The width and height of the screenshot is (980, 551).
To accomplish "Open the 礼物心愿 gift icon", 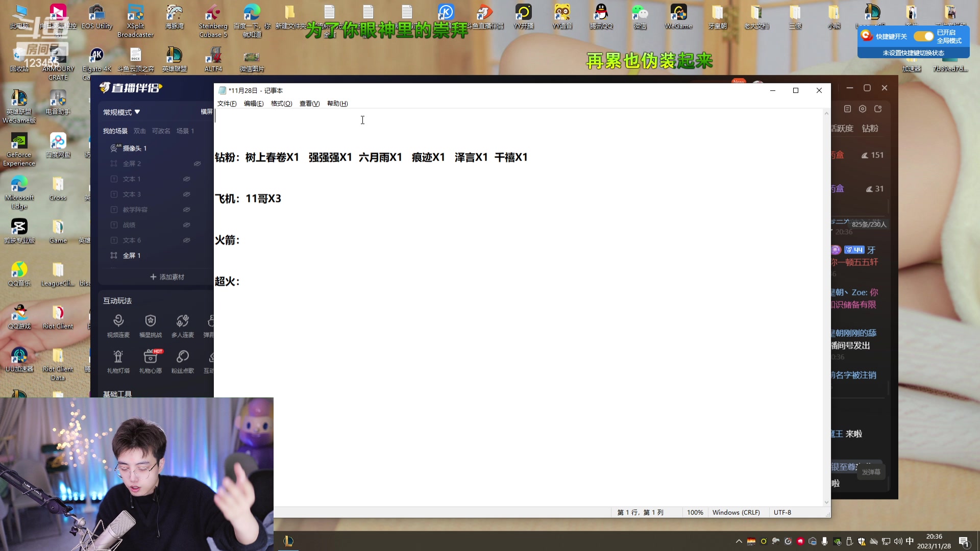I will [x=151, y=356].
